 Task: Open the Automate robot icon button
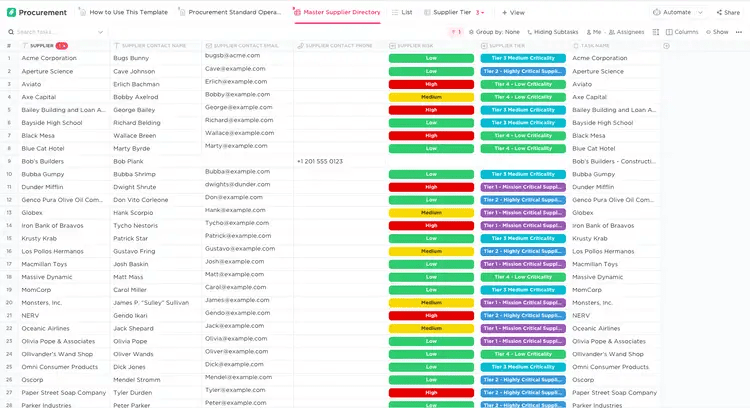657,12
